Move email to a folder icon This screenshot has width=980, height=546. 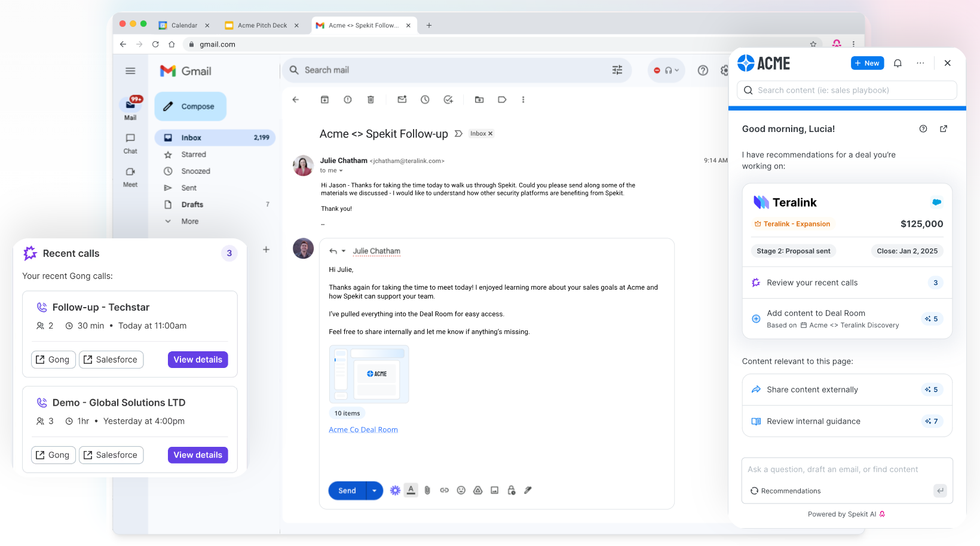point(479,100)
